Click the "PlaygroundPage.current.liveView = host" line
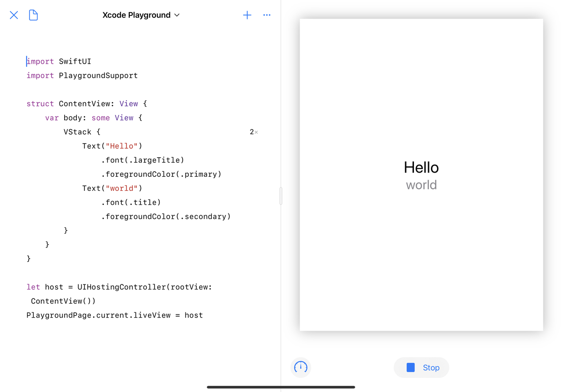The width and height of the screenshot is (562, 392). click(115, 315)
